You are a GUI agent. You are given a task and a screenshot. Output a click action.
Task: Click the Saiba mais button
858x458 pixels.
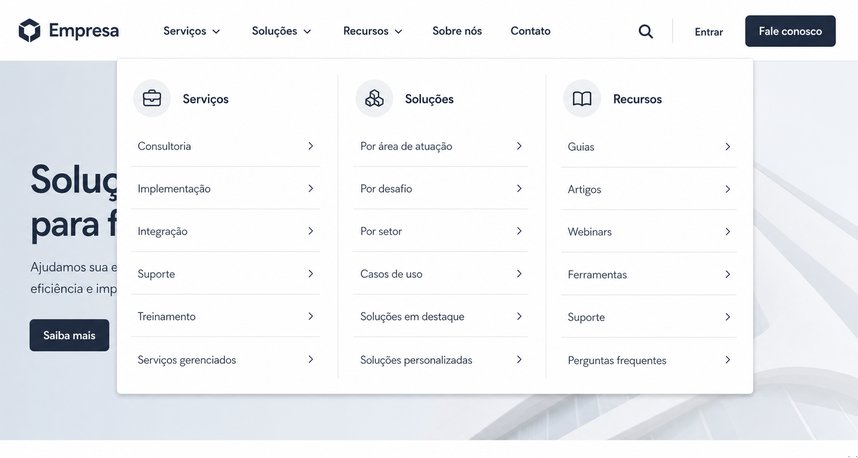[x=69, y=335]
